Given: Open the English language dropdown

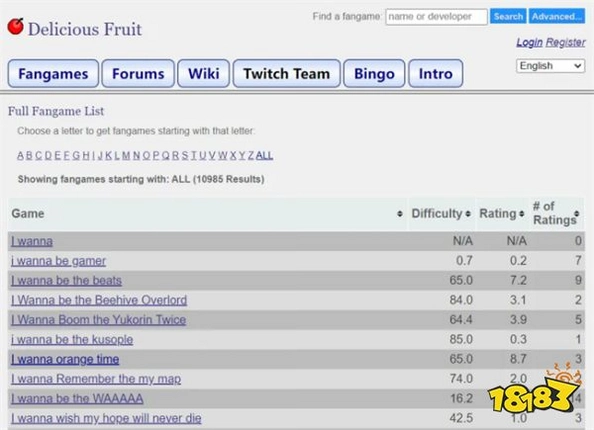Looking at the screenshot, I should pos(550,66).
